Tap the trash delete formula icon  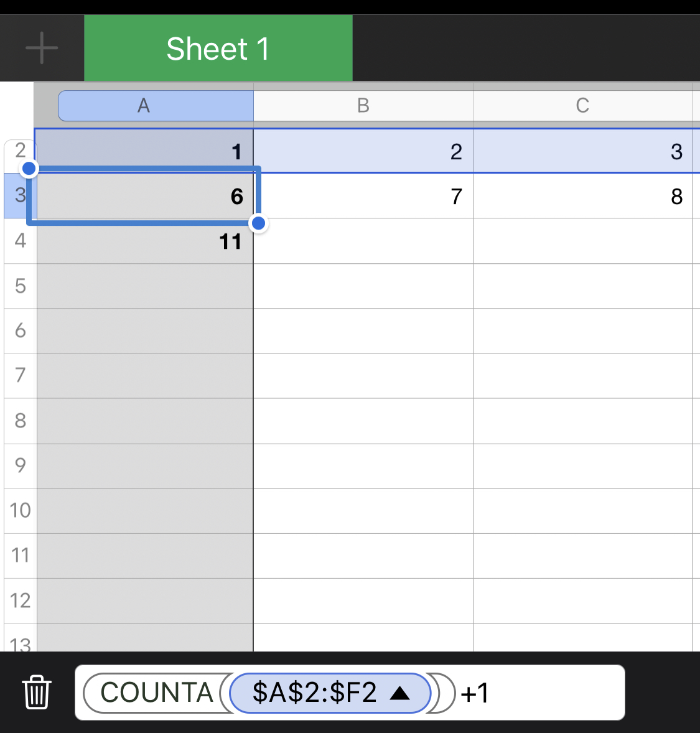[37, 692]
